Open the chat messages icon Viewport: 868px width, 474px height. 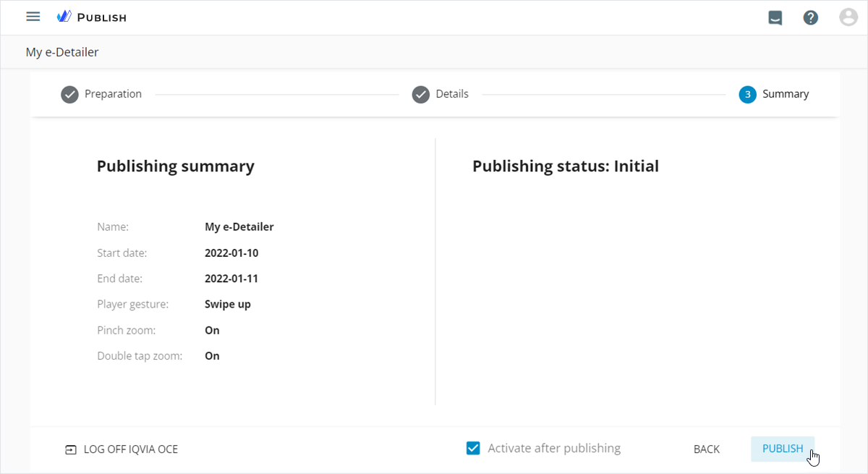click(775, 17)
